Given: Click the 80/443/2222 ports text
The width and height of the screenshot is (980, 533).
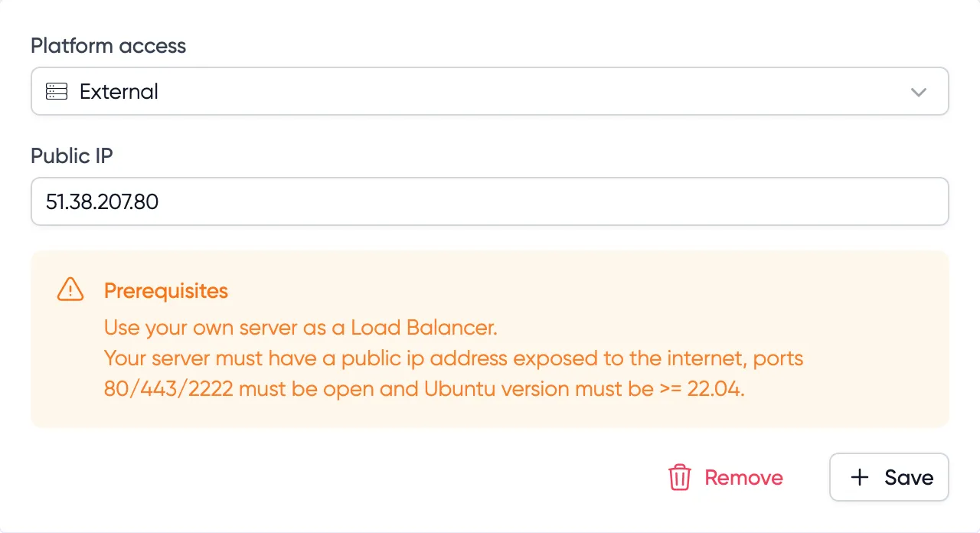Looking at the screenshot, I should pyautogui.click(x=168, y=389).
